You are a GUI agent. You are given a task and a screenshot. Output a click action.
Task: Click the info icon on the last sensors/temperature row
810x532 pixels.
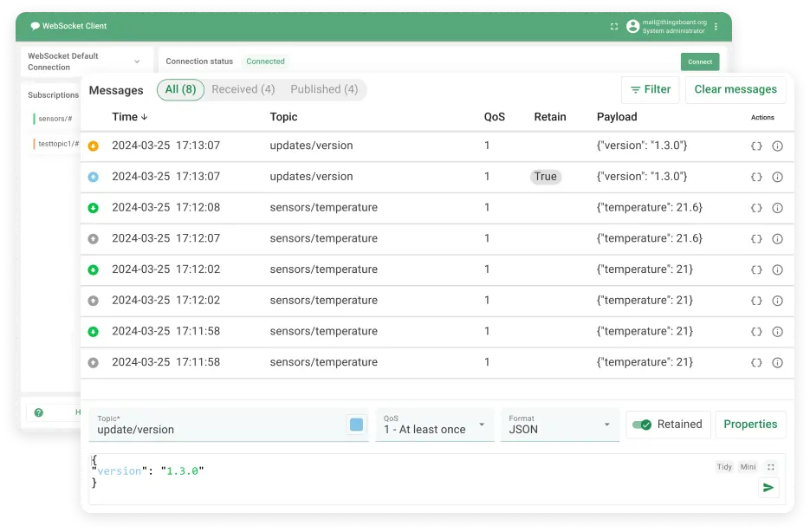[777, 362]
